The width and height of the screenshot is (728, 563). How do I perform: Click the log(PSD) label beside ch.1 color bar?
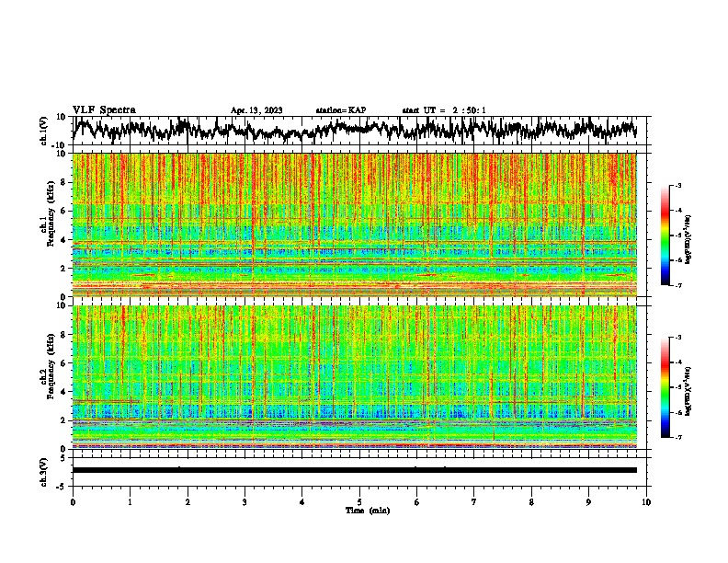tap(688, 239)
